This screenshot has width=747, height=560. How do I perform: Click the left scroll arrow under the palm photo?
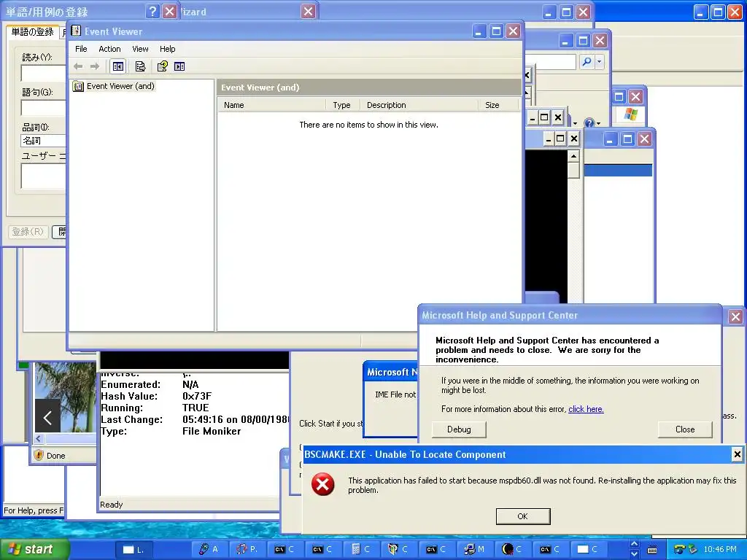pyautogui.click(x=39, y=438)
